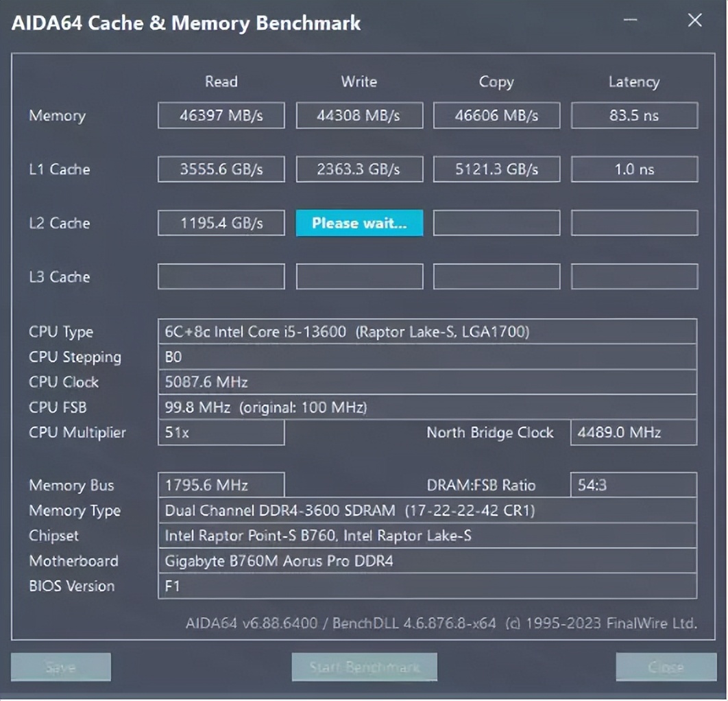Viewport: 728px width, 701px height.
Task: Click the Save button
Action: tap(60, 666)
